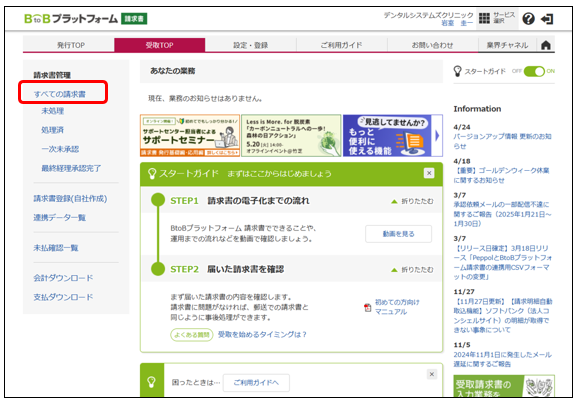
Task: Advance banner carousel with right arrow
Action: click(437, 136)
